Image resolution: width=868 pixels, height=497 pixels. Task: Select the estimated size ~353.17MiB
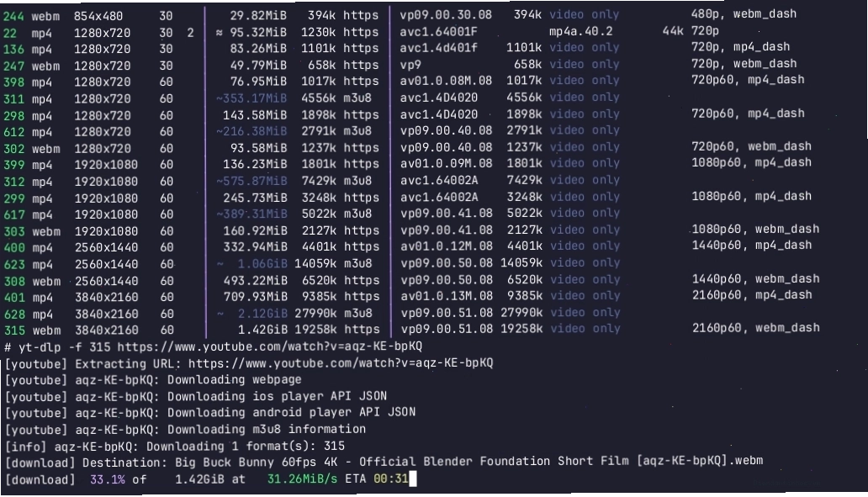tap(251, 98)
